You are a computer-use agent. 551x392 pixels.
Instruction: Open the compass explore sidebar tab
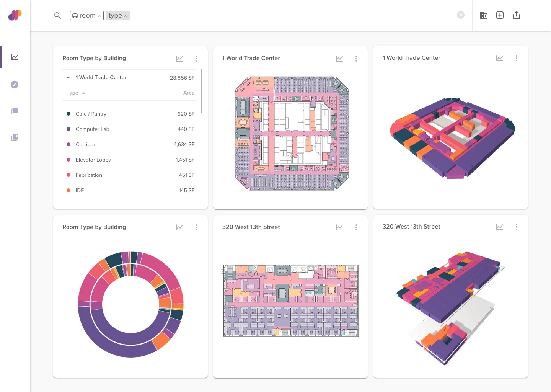[15, 85]
